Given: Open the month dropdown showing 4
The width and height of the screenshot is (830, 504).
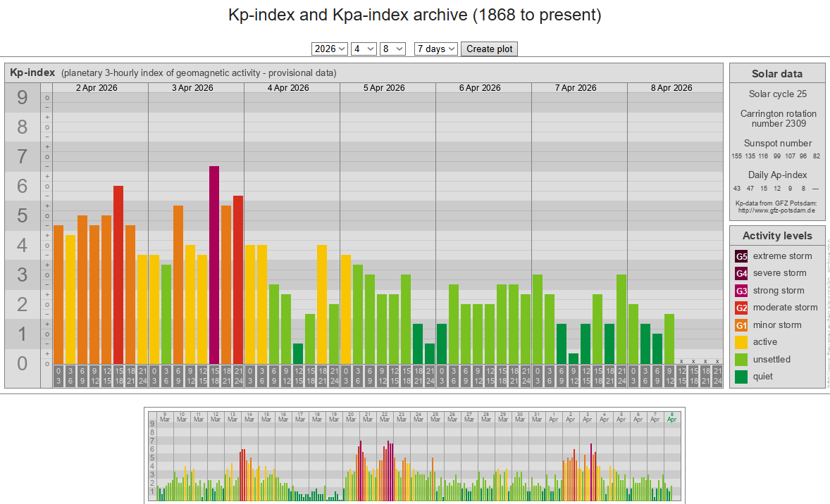Looking at the screenshot, I should 363,49.
